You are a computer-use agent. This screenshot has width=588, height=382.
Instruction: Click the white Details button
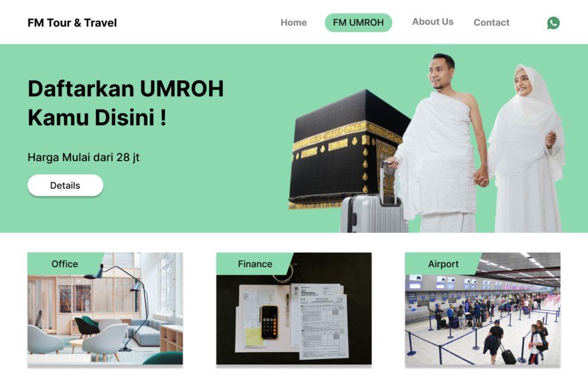point(65,185)
